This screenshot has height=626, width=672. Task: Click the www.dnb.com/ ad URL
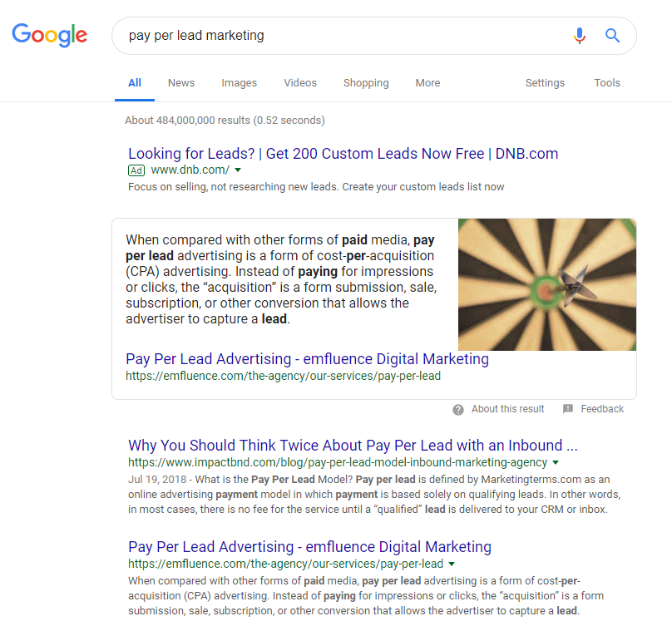[190, 170]
